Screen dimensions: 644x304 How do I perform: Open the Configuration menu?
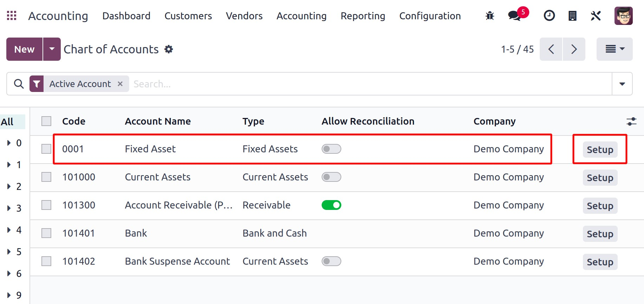pyautogui.click(x=430, y=16)
